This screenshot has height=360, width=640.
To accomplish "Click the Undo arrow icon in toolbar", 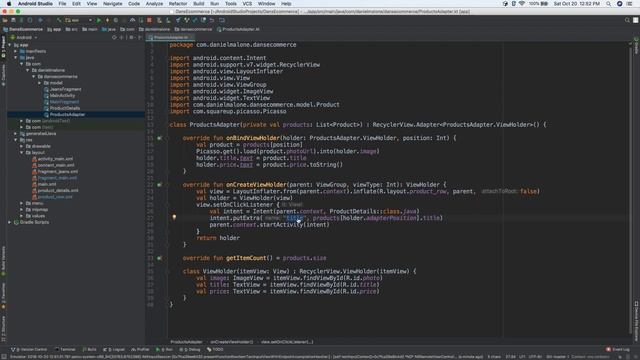I will click(x=212, y=20).
